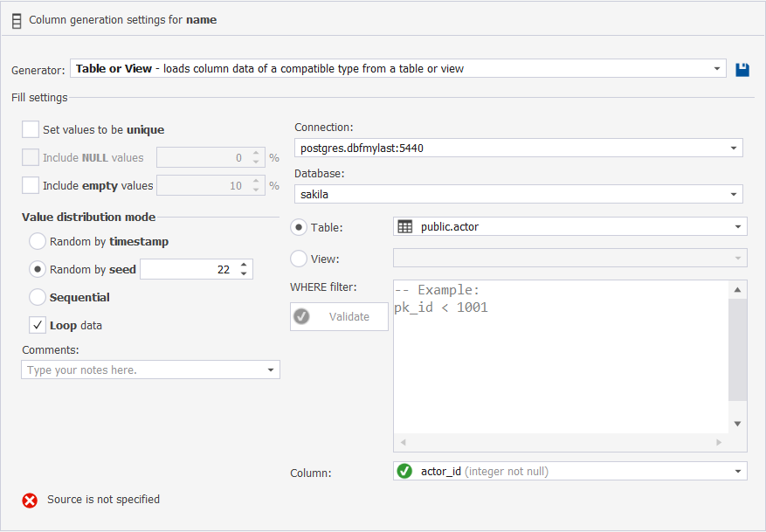Viewport: 766px width, 532px height.
Task: Select Random by seed option
Action: pyautogui.click(x=38, y=269)
